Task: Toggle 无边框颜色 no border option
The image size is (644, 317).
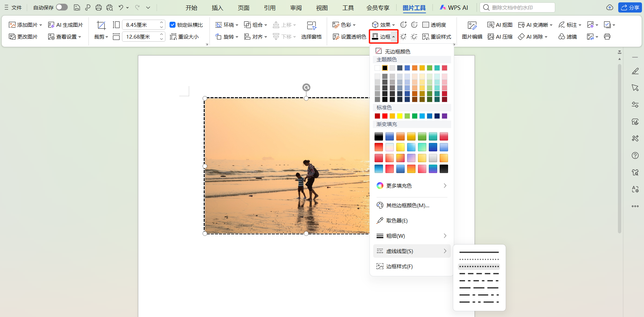Action: pos(397,51)
